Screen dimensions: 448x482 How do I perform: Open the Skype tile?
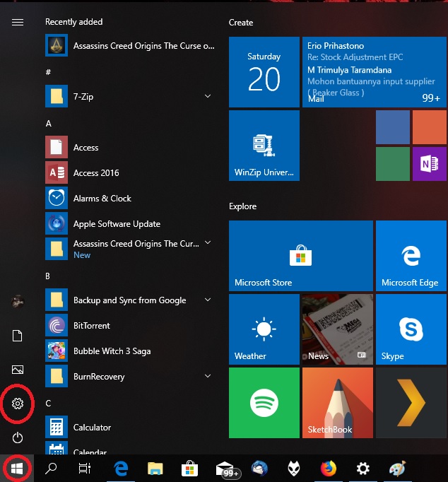click(411, 329)
